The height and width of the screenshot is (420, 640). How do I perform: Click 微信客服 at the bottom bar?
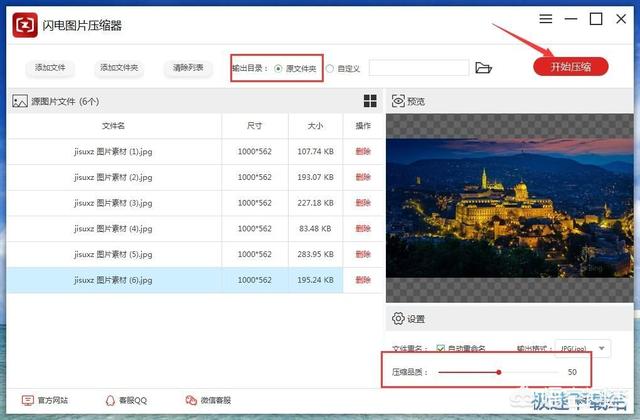point(216,400)
